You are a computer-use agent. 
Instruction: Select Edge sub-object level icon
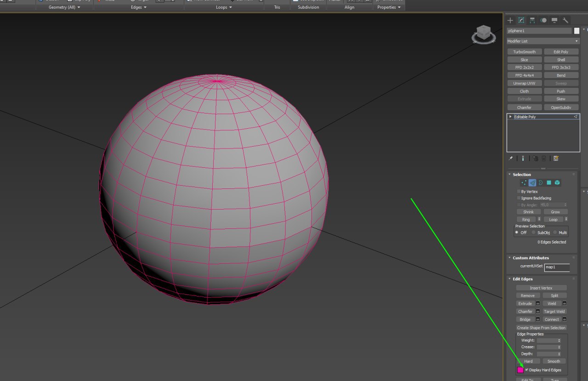tap(532, 182)
